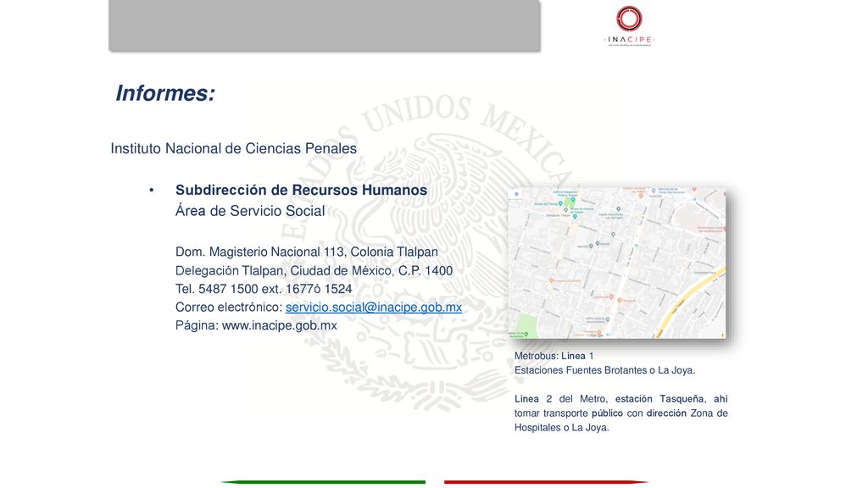Select 'Área de Servicio Social' line
The width and height of the screenshot is (868, 488).
click(250, 211)
